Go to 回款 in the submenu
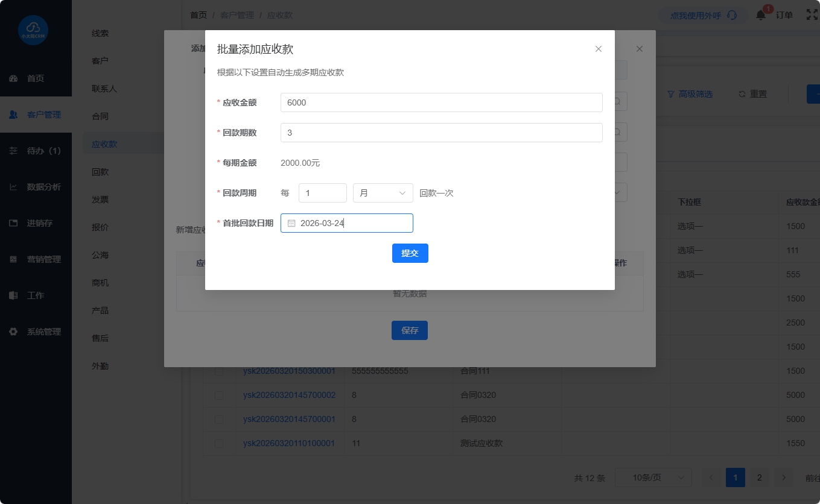 tap(100, 172)
